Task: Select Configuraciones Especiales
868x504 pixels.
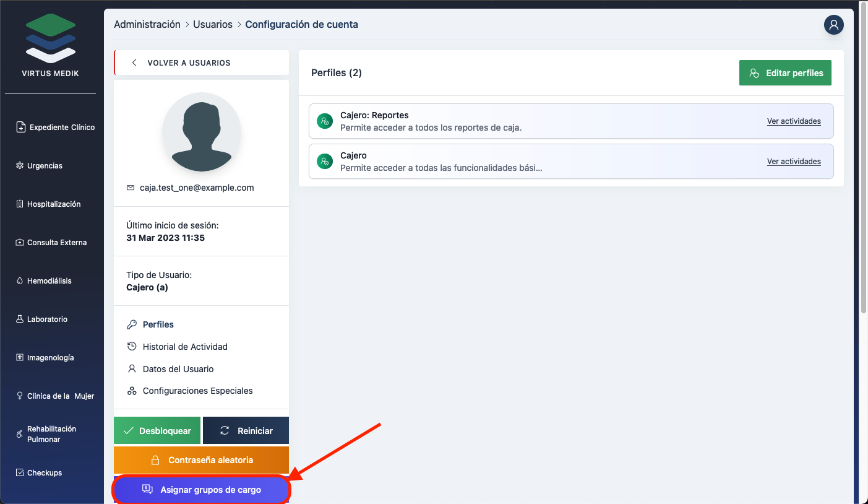Action: click(x=197, y=391)
